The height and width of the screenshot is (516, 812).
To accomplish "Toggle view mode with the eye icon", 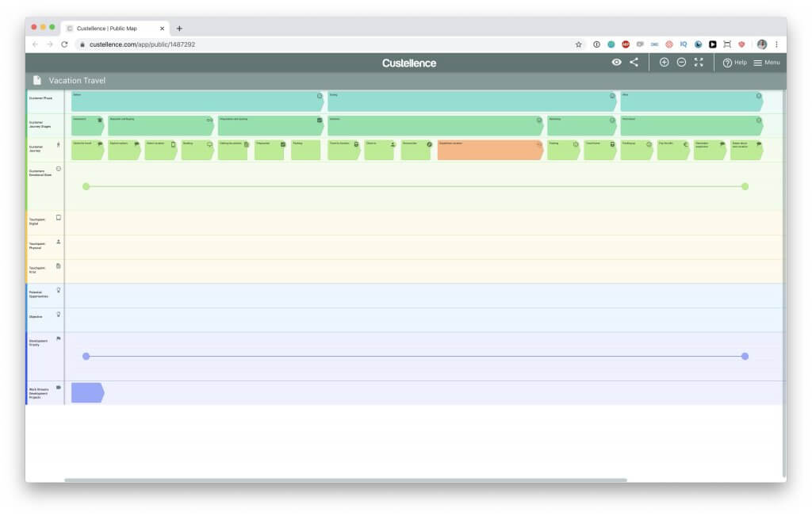I will pos(616,63).
